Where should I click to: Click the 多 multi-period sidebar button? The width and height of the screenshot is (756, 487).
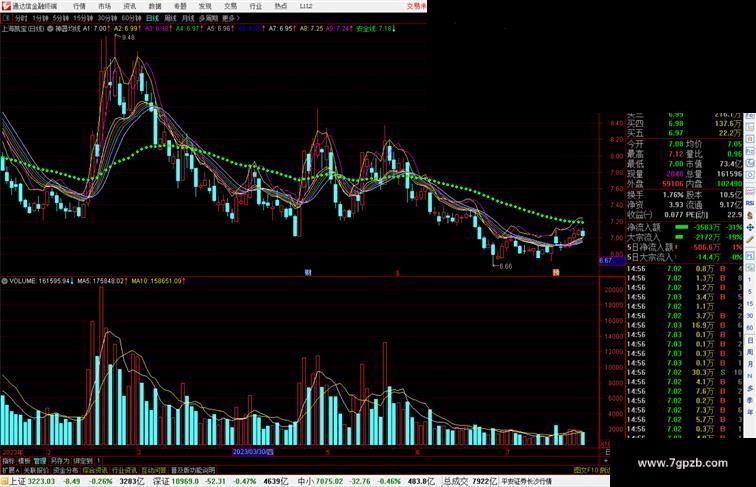(x=750, y=388)
